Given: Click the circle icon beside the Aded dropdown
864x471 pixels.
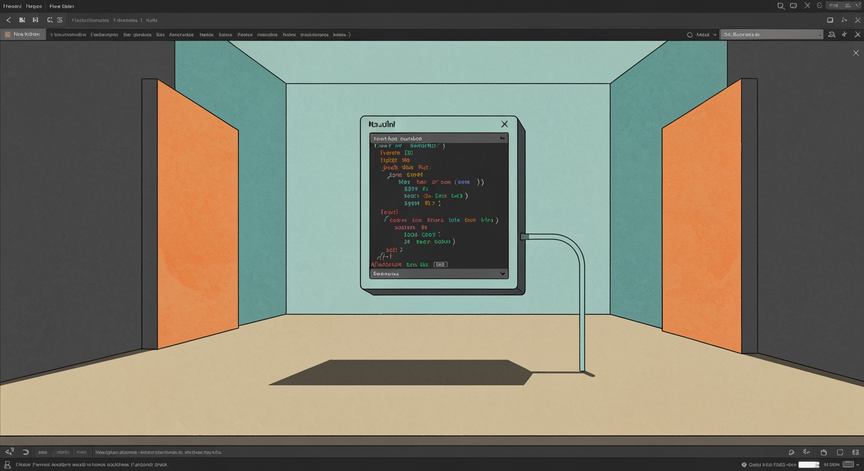Looking at the screenshot, I should pyautogui.click(x=689, y=35).
